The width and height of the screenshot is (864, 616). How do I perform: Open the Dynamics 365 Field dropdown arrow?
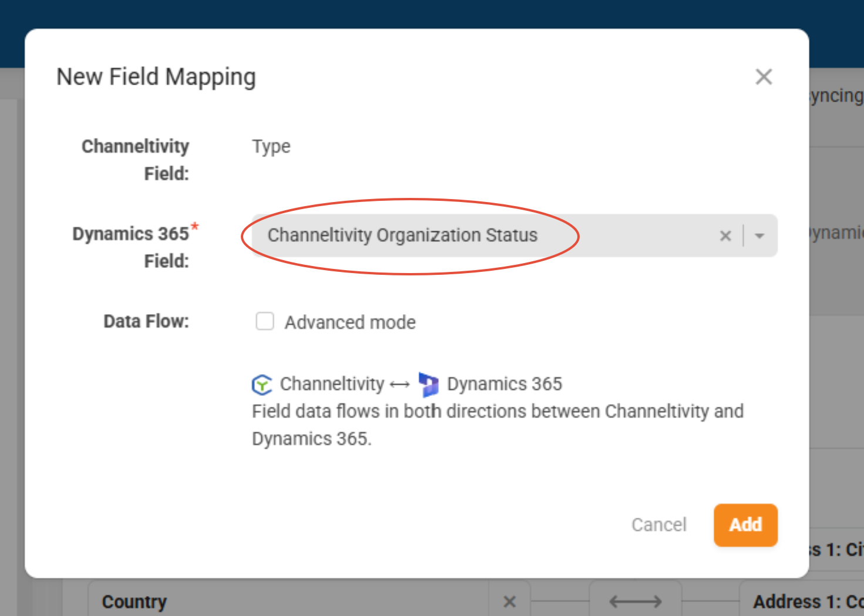(759, 236)
